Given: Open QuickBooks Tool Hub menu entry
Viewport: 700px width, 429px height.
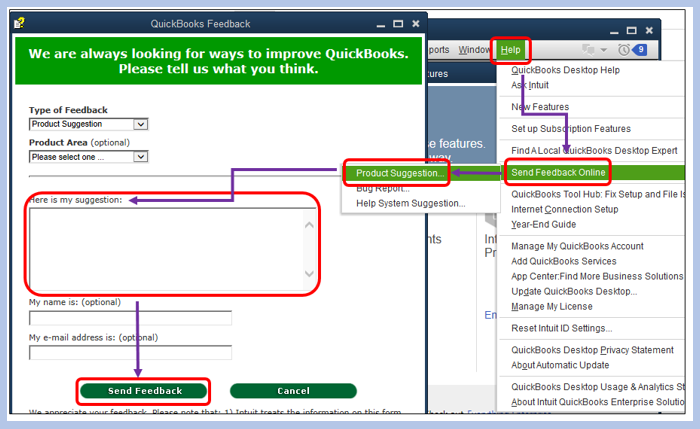Looking at the screenshot, I should coord(598,194).
